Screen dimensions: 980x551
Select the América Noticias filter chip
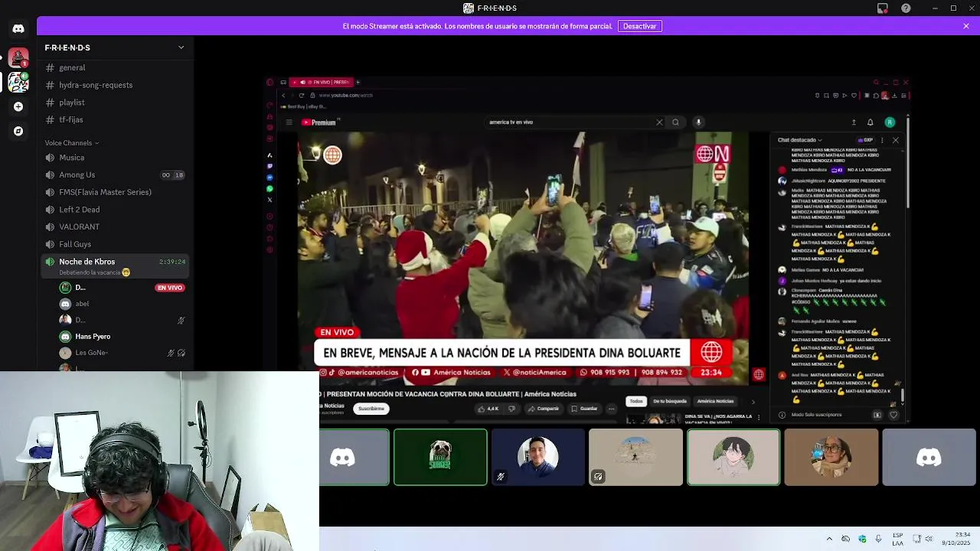[x=715, y=401]
